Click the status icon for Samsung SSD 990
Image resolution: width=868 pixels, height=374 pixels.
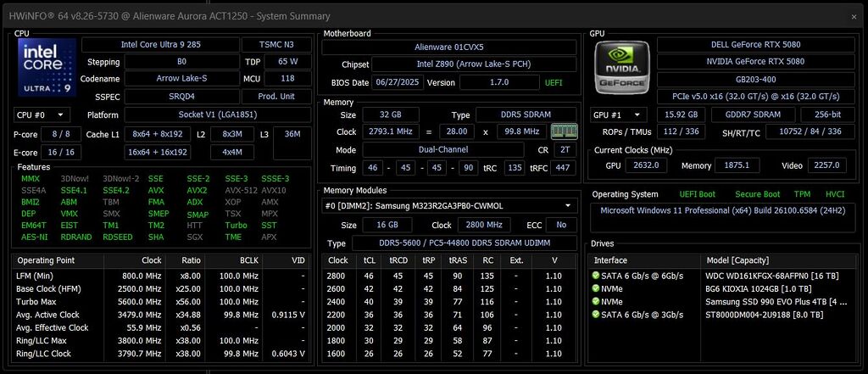596,301
